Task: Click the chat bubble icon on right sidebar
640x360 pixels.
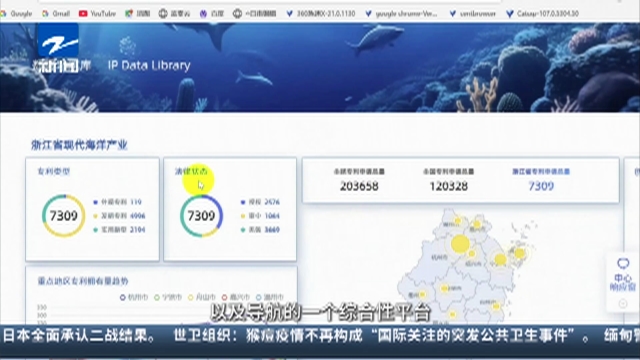Action: click(x=623, y=264)
